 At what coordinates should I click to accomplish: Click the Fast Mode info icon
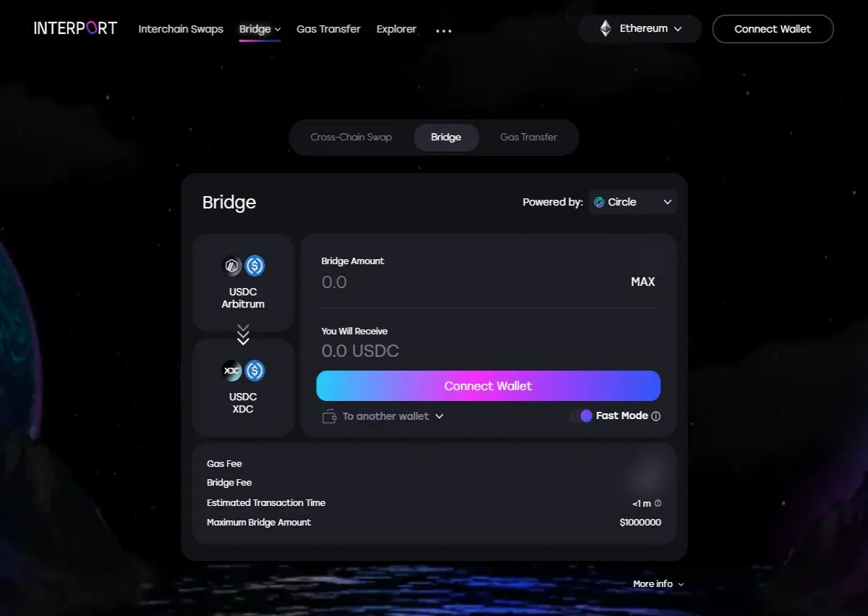click(656, 416)
